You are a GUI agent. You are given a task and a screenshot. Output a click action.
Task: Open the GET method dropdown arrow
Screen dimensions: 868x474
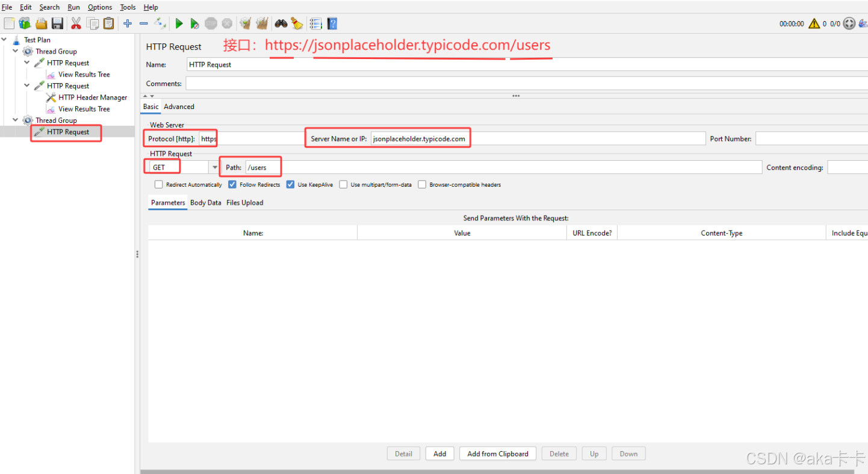pyautogui.click(x=214, y=167)
